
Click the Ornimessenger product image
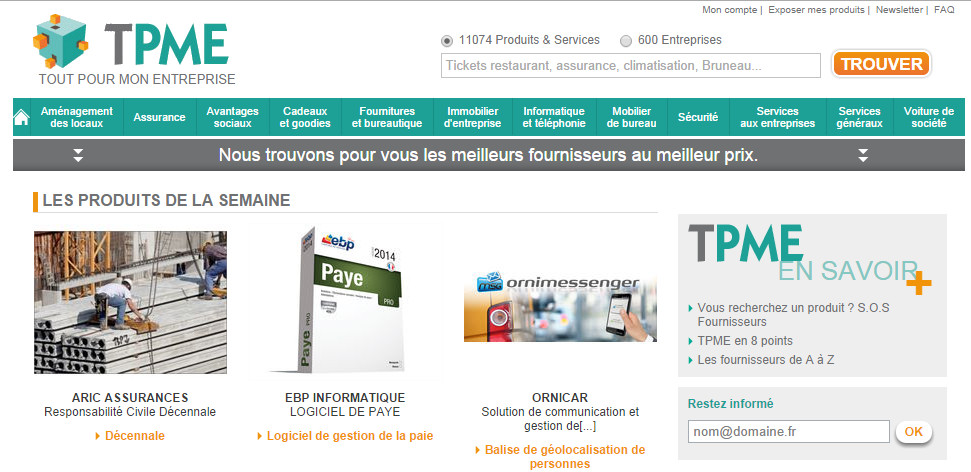(x=560, y=306)
